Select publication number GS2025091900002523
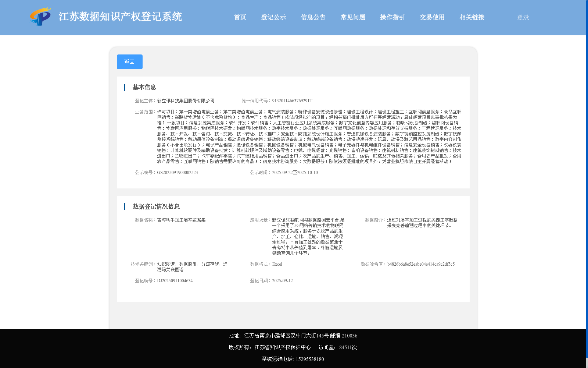 [178, 173]
